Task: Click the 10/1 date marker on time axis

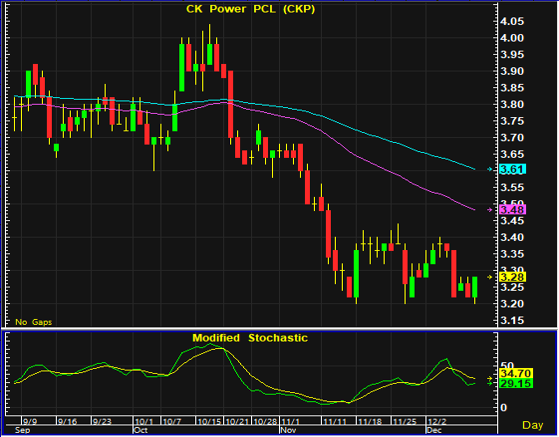Action: [144, 422]
